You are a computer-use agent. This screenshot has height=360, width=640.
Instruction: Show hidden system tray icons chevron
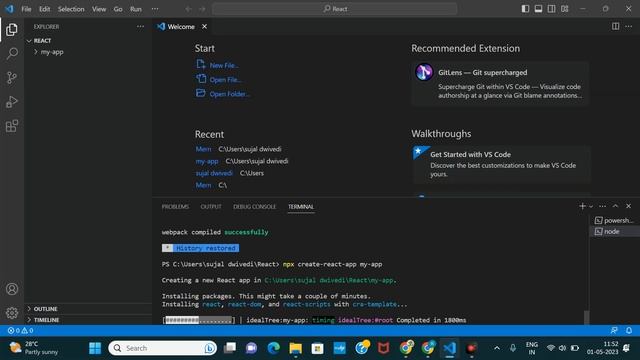(x=497, y=348)
